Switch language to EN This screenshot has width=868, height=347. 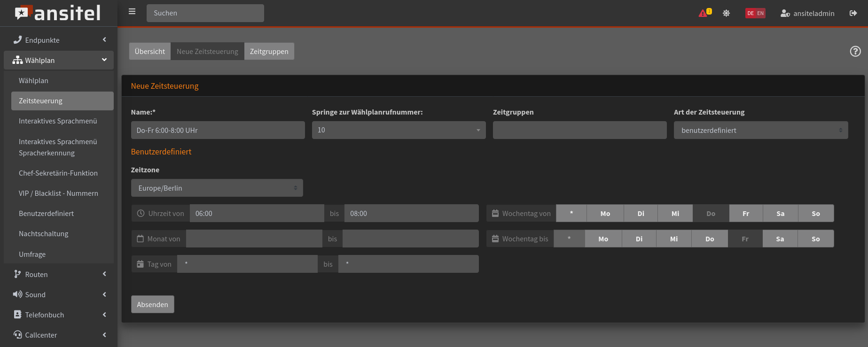760,13
